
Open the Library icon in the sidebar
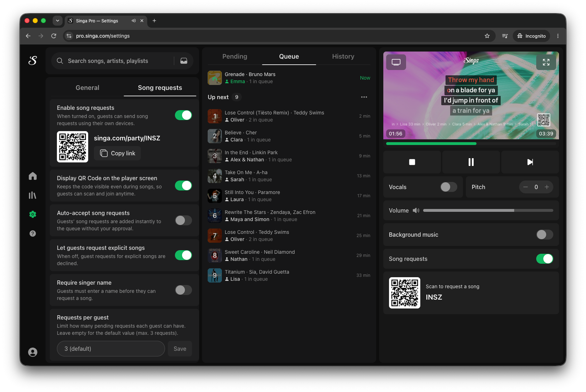33,195
